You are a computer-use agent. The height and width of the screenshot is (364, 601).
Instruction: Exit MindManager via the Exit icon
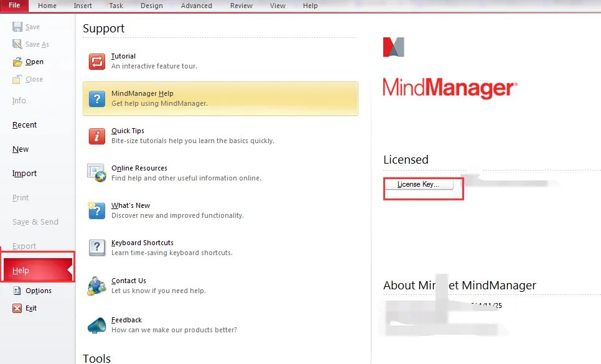pyautogui.click(x=17, y=307)
